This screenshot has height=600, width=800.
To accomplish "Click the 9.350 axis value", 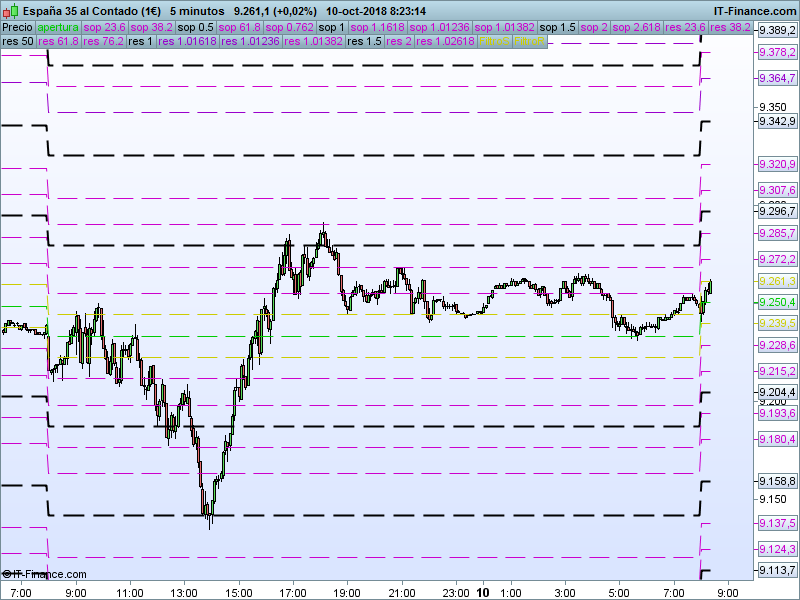I will click(772, 107).
